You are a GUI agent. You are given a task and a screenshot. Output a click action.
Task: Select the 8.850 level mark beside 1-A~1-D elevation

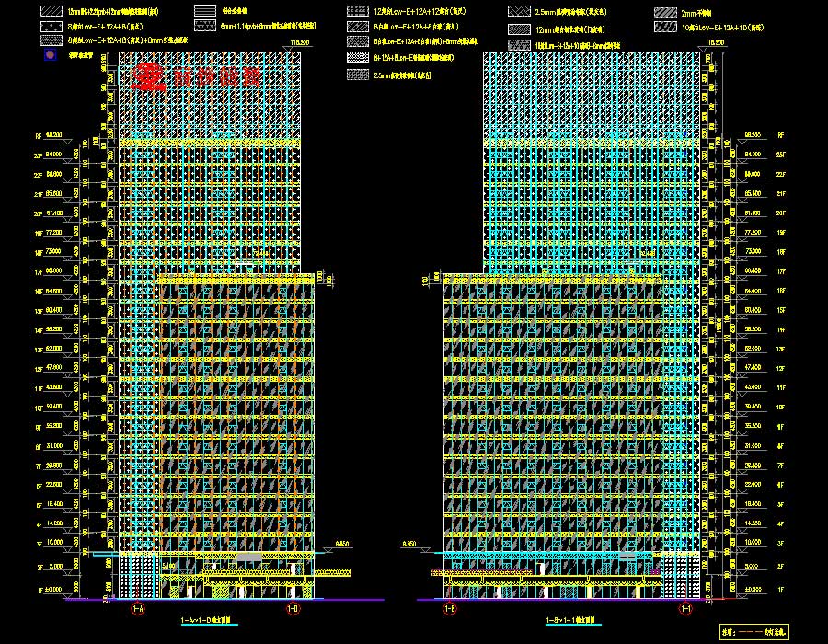coord(342,544)
